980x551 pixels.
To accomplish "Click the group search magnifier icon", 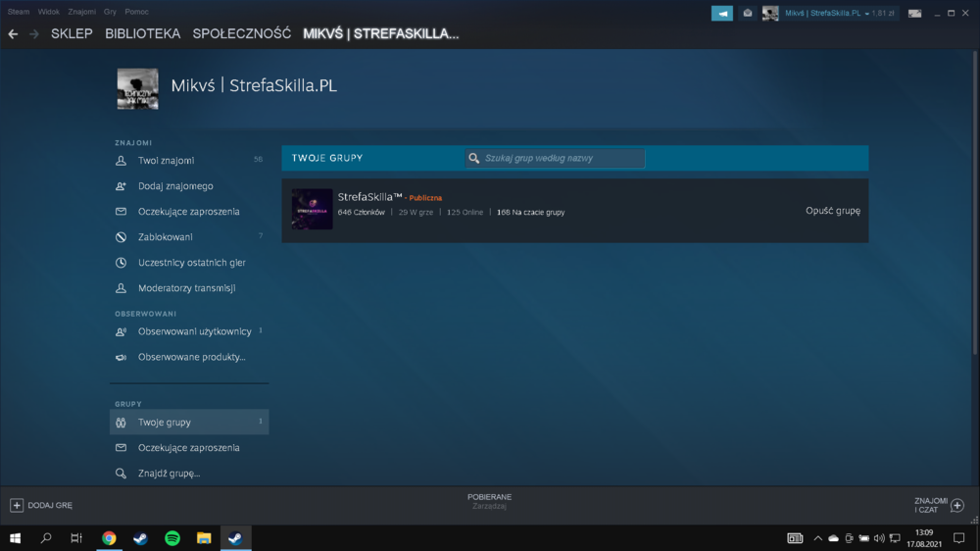I will pyautogui.click(x=474, y=158).
